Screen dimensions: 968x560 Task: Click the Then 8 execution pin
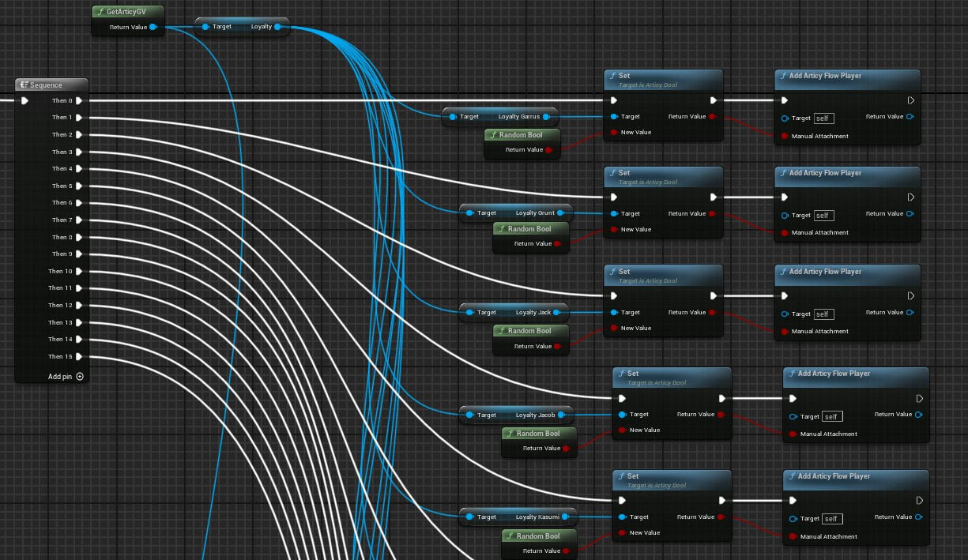[x=79, y=237]
